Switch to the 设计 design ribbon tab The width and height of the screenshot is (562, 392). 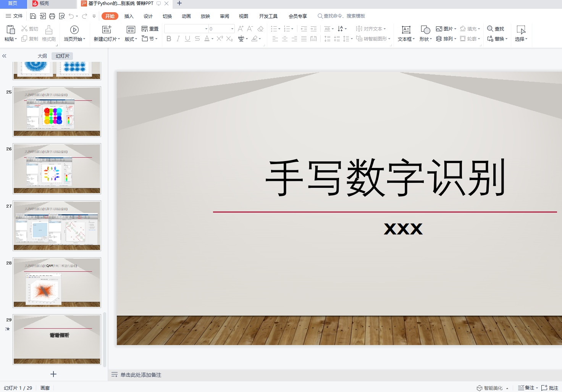pos(148,16)
